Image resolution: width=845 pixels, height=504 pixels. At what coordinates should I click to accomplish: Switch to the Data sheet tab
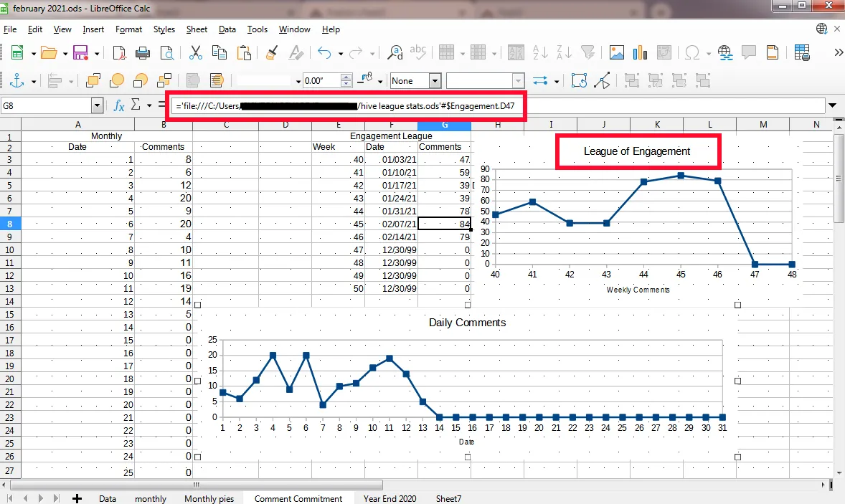(108, 498)
